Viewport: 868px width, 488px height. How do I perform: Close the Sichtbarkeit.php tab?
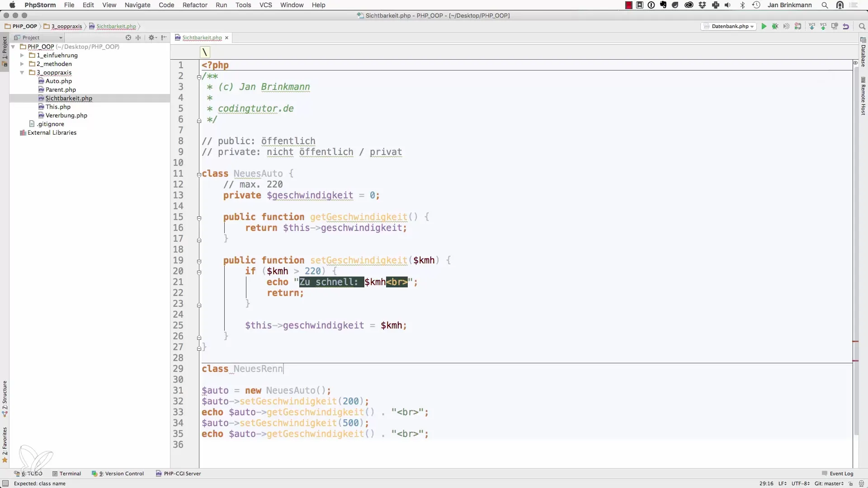coord(227,38)
